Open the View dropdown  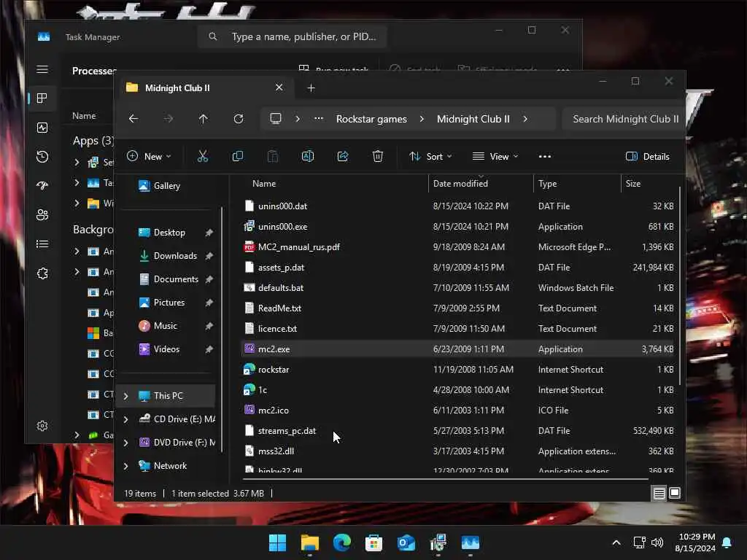click(x=495, y=156)
